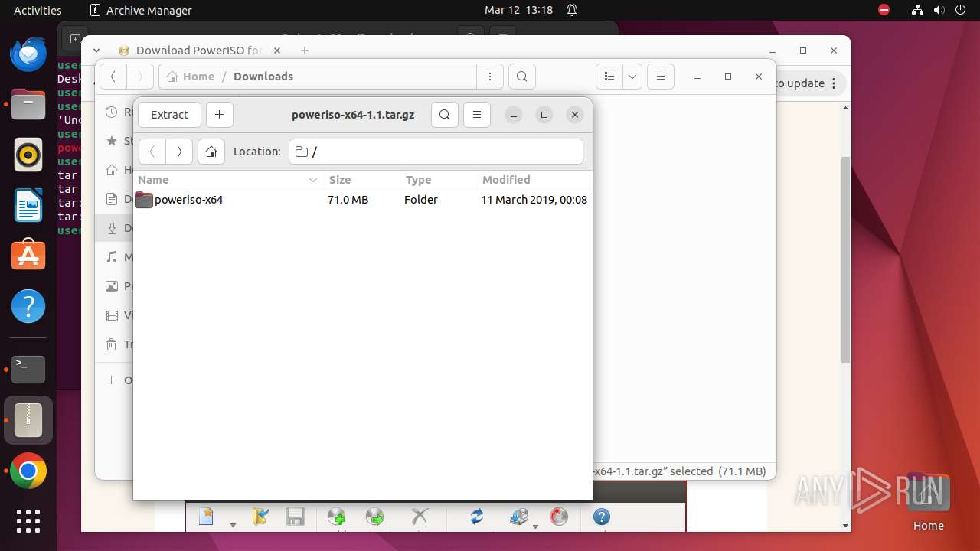Toggle list view in Files window
This screenshot has width=980, height=551.
[x=609, y=77]
